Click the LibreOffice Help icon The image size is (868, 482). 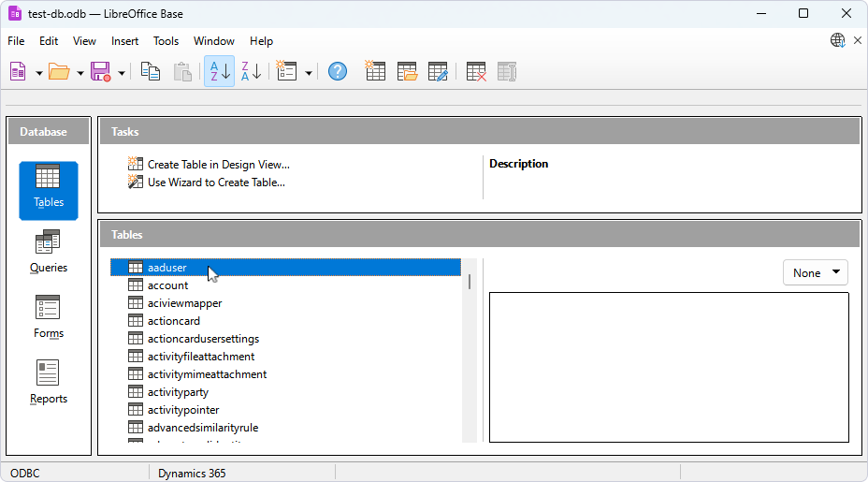click(338, 71)
